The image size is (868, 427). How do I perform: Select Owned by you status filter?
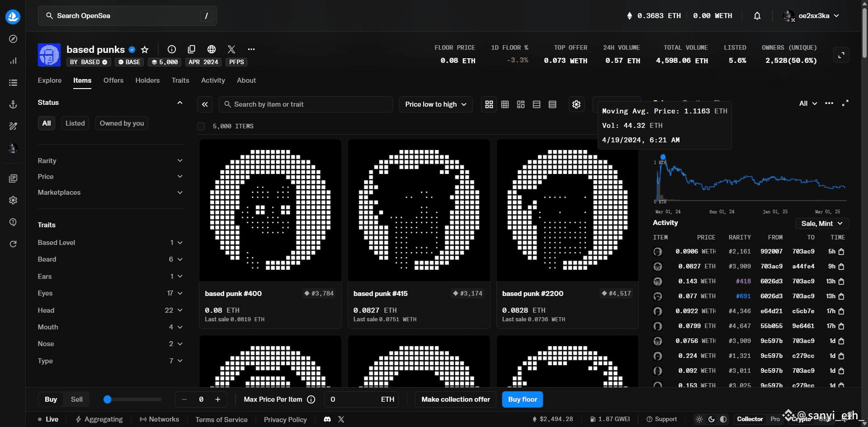point(122,123)
